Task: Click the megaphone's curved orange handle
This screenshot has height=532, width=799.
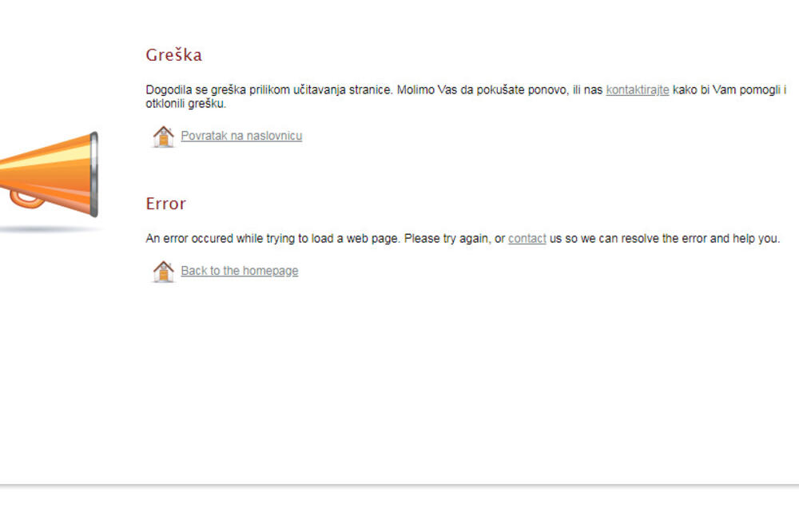Action: coord(27,200)
